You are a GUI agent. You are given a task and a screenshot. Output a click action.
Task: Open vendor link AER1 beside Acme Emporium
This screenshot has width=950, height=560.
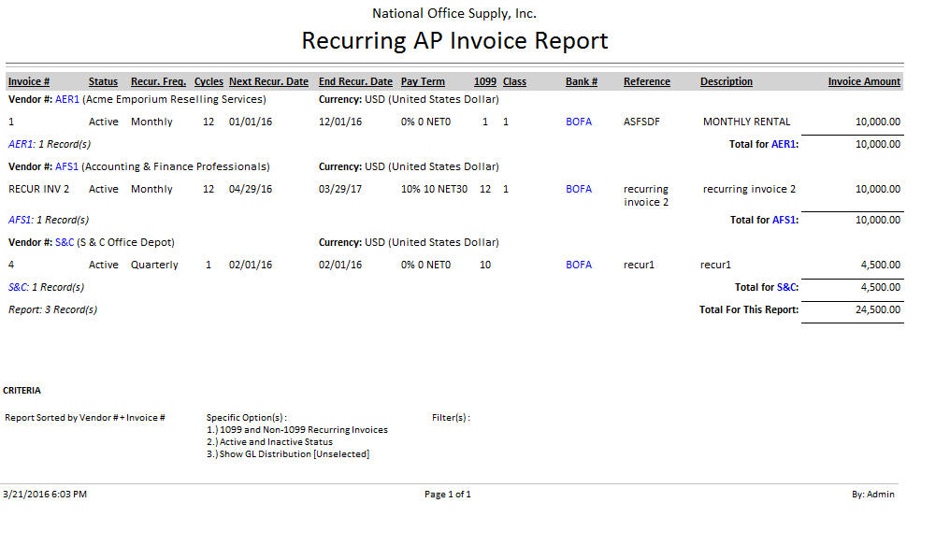(x=67, y=99)
